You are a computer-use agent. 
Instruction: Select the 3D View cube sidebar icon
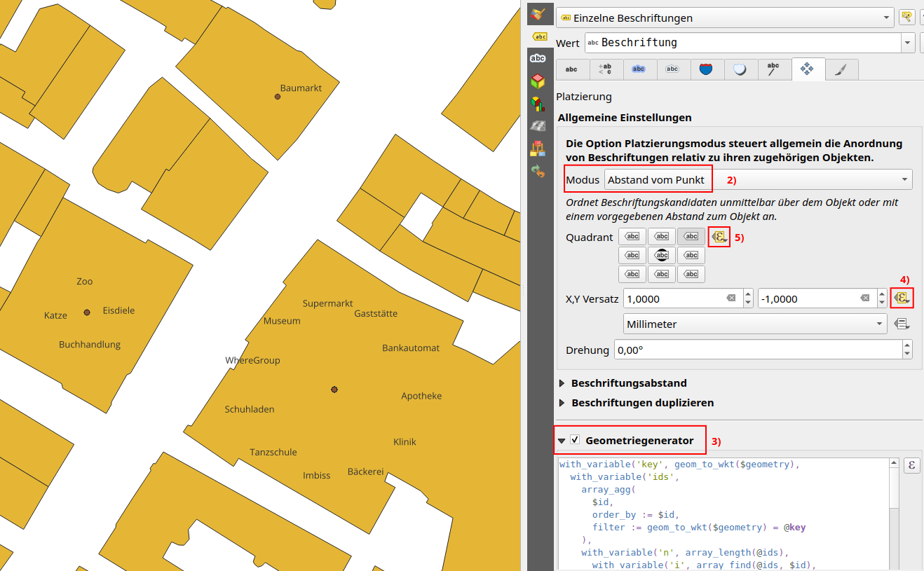coord(538,81)
